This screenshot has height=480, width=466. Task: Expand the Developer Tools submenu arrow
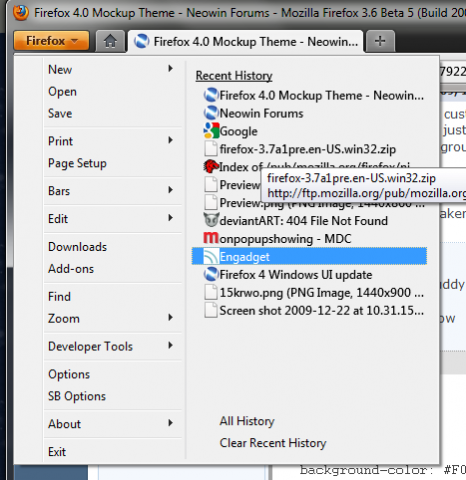171,346
